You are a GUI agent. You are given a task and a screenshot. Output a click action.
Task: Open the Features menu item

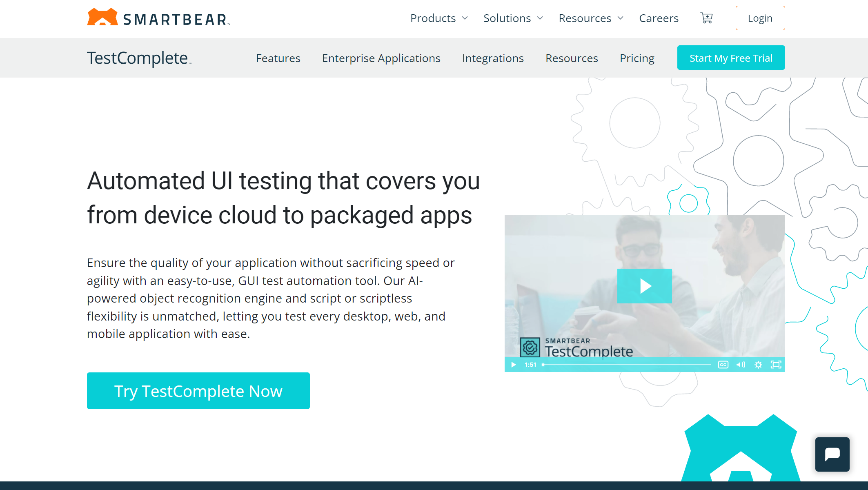(x=278, y=58)
